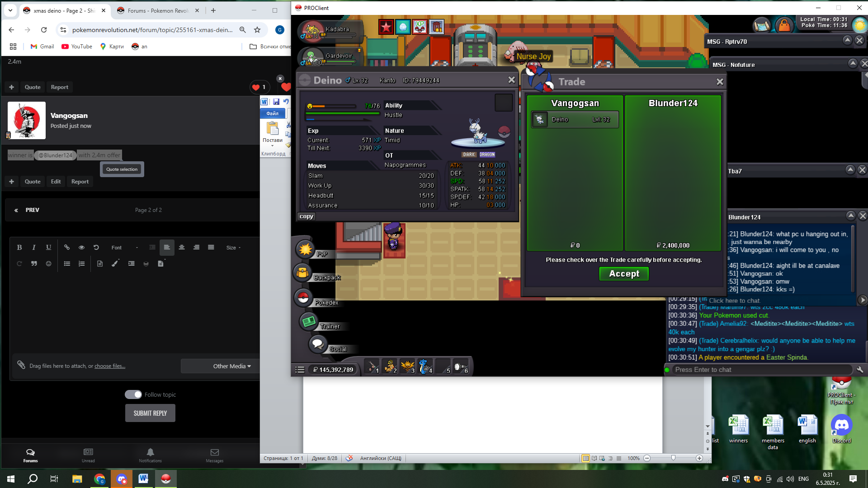Click the Chrome address bar
This screenshot has height=488, width=868.
[x=152, y=30]
